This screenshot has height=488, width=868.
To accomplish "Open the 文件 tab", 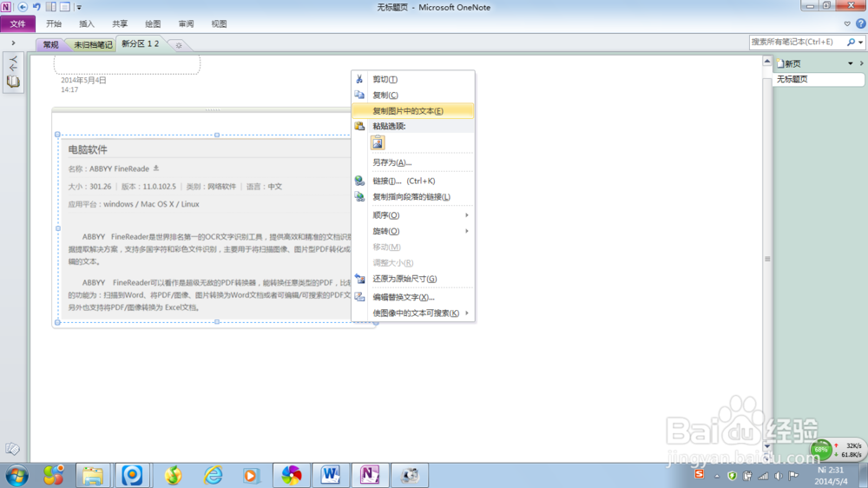I will 17,23.
